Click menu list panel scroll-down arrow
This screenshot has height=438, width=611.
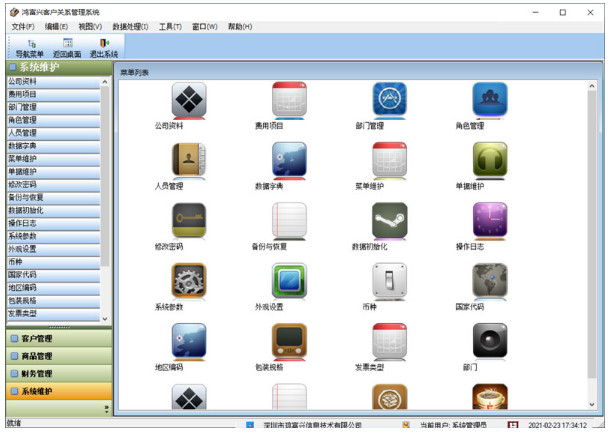click(592, 404)
